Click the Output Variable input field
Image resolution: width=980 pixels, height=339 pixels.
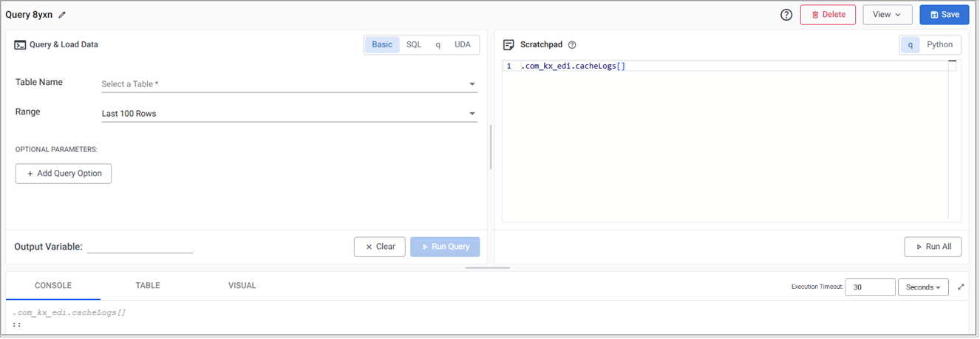pyautogui.click(x=140, y=247)
